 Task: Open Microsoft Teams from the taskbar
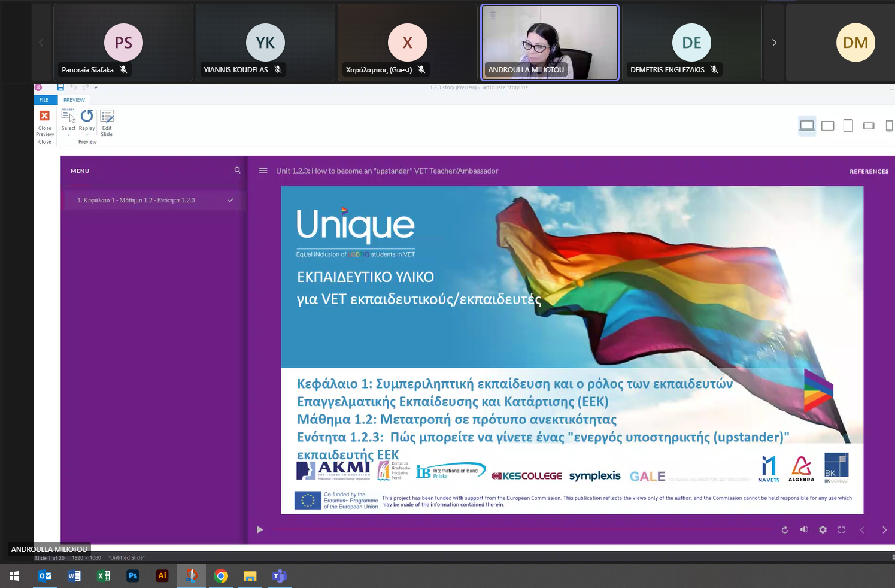280,576
